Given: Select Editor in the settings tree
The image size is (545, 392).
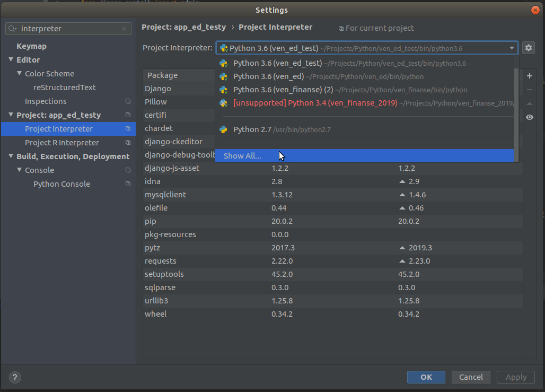Looking at the screenshot, I should pyautogui.click(x=28, y=60).
